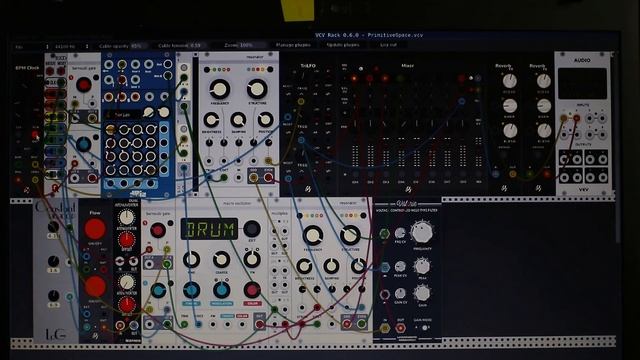Click FREQUENCY knob on upper resonator module

point(220,89)
